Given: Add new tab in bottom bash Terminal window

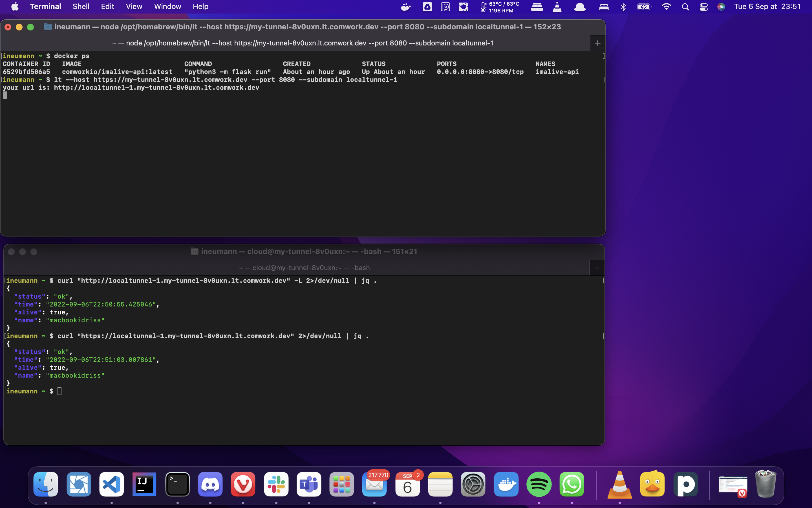Looking at the screenshot, I should 597,268.
